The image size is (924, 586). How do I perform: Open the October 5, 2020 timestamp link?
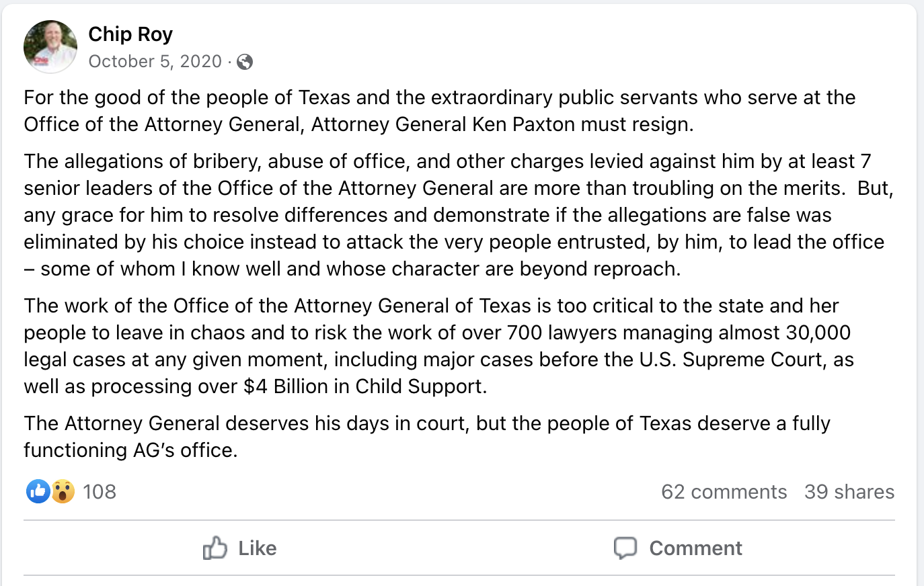point(155,61)
